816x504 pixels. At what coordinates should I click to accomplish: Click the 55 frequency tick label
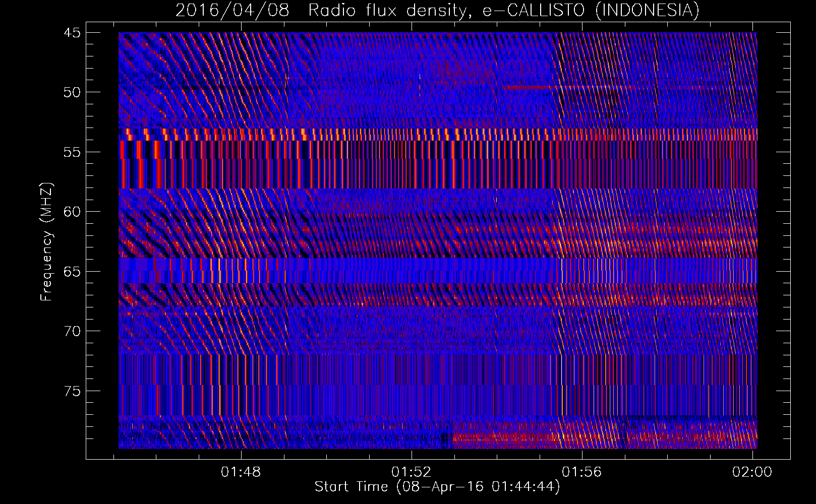(72, 152)
